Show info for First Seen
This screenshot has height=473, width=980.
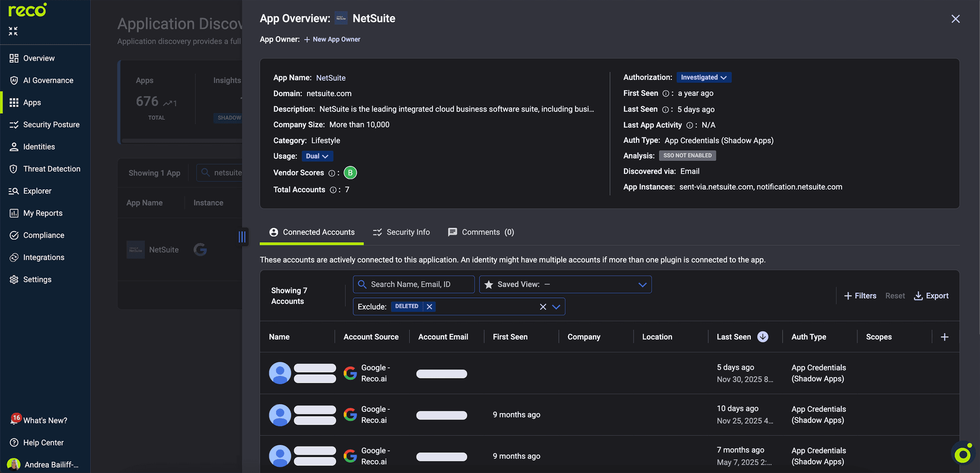click(x=666, y=94)
